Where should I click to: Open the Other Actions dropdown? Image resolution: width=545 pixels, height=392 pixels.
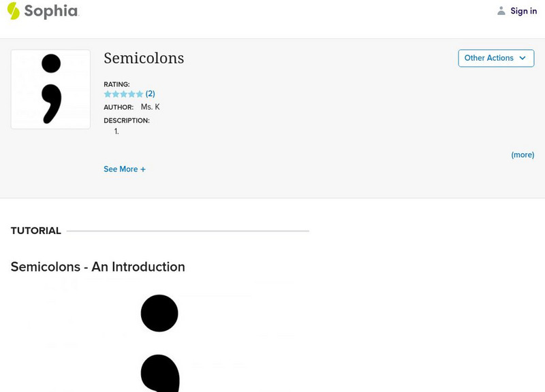pyautogui.click(x=489, y=59)
